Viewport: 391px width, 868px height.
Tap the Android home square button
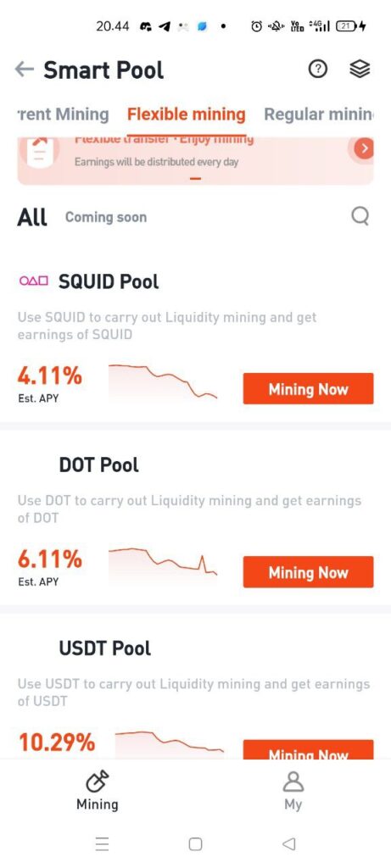pyautogui.click(x=195, y=843)
